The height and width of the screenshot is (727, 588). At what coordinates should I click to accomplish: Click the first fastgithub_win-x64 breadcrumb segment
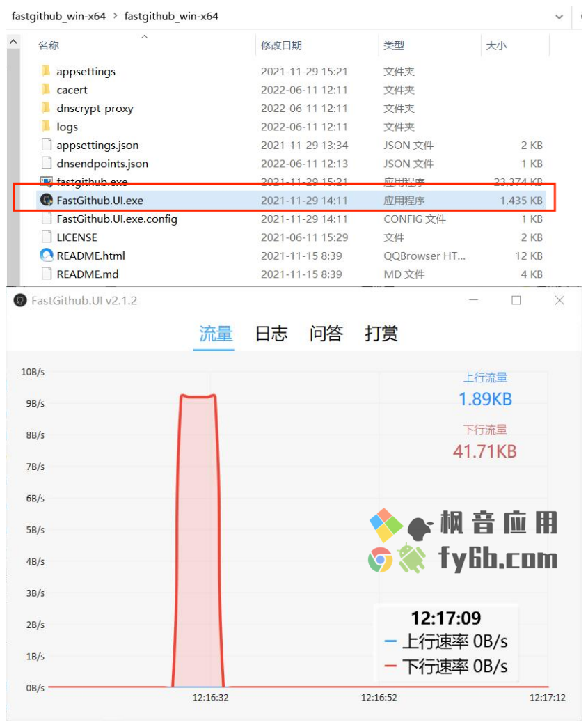(59, 16)
